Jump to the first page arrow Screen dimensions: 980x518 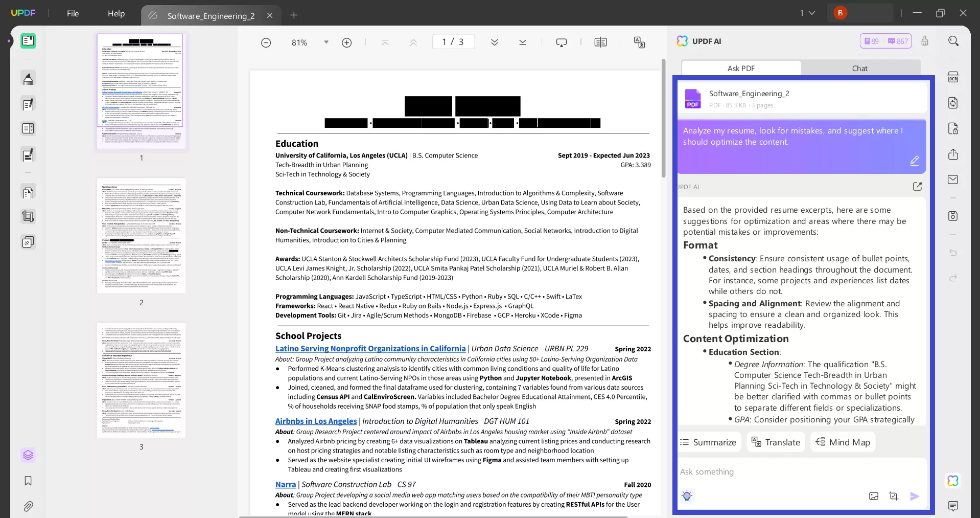coord(385,42)
